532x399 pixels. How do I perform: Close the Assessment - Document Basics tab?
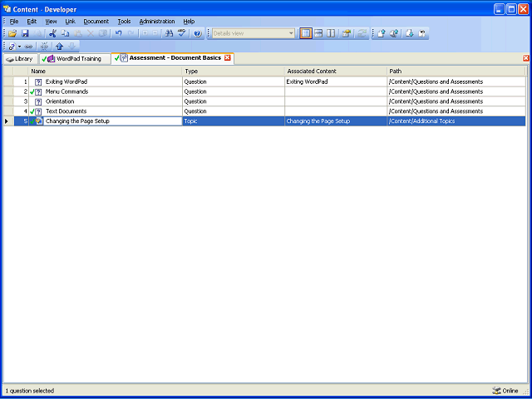pos(227,58)
